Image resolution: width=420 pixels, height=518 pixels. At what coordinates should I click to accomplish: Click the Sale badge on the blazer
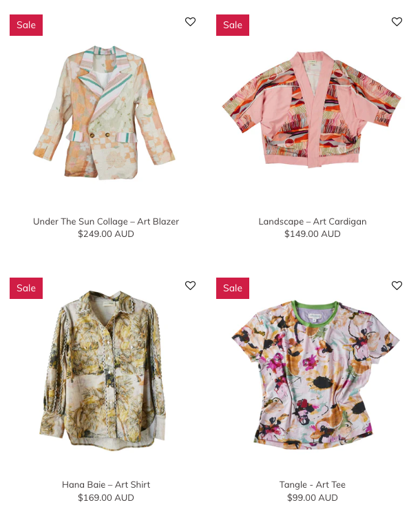[x=26, y=25]
